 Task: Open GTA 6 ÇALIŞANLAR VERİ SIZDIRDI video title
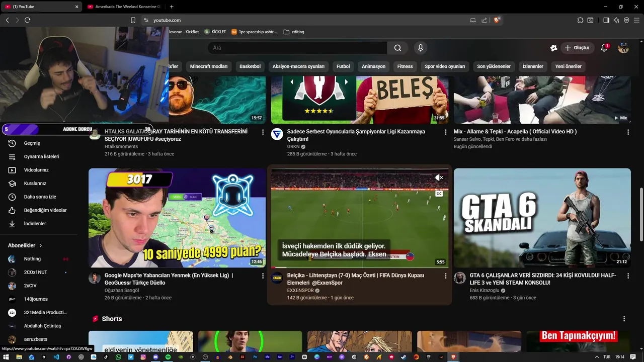543,279
